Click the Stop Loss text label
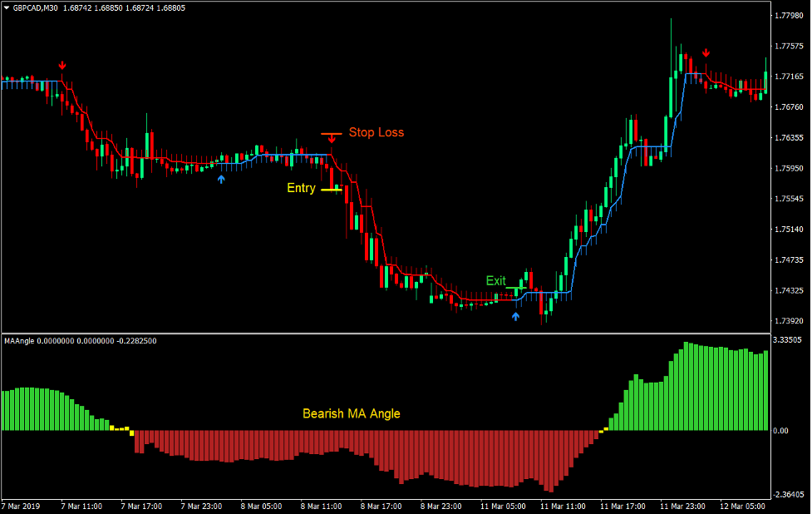This screenshot has width=812, height=514. pos(376,132)
